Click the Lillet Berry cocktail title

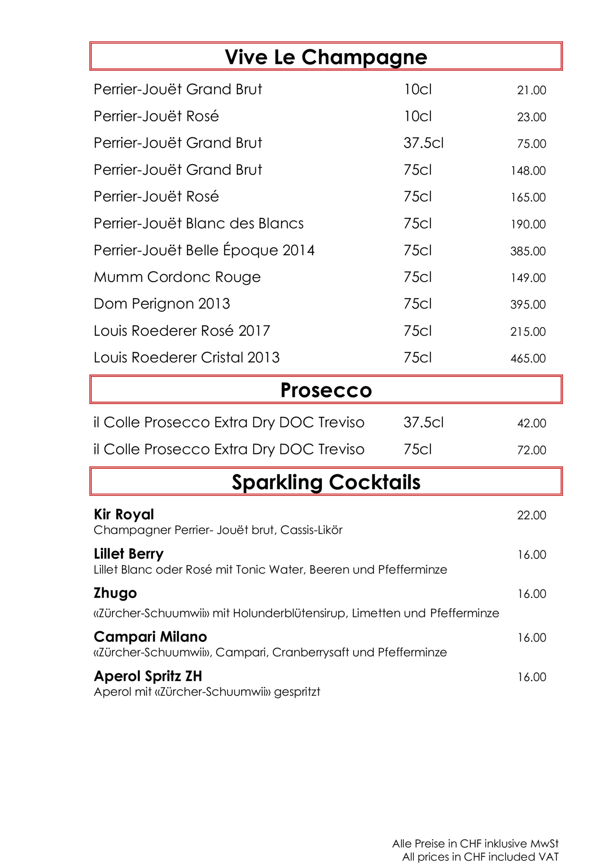(x=129, y=554)
